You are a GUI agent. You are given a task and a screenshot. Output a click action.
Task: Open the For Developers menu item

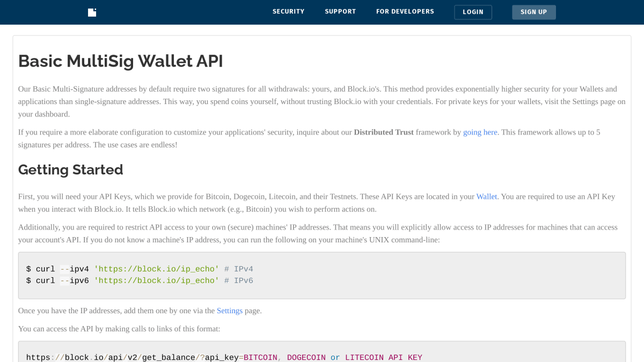point(405,12)
